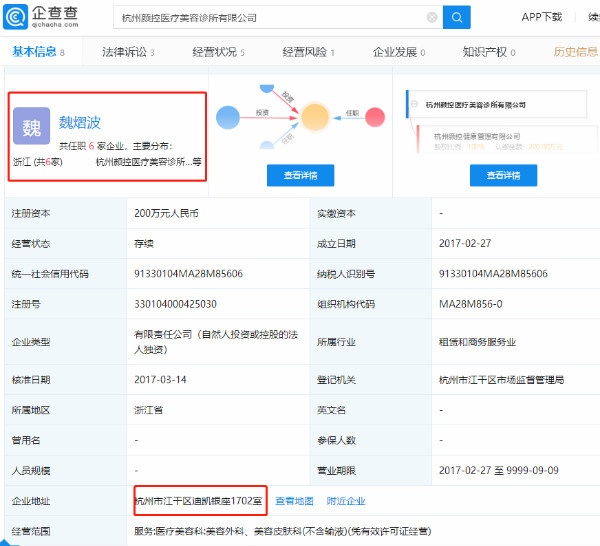Open the Qichacha logo homepage
The height and width of the screenshot is (546, 600).
coord(41,17)
